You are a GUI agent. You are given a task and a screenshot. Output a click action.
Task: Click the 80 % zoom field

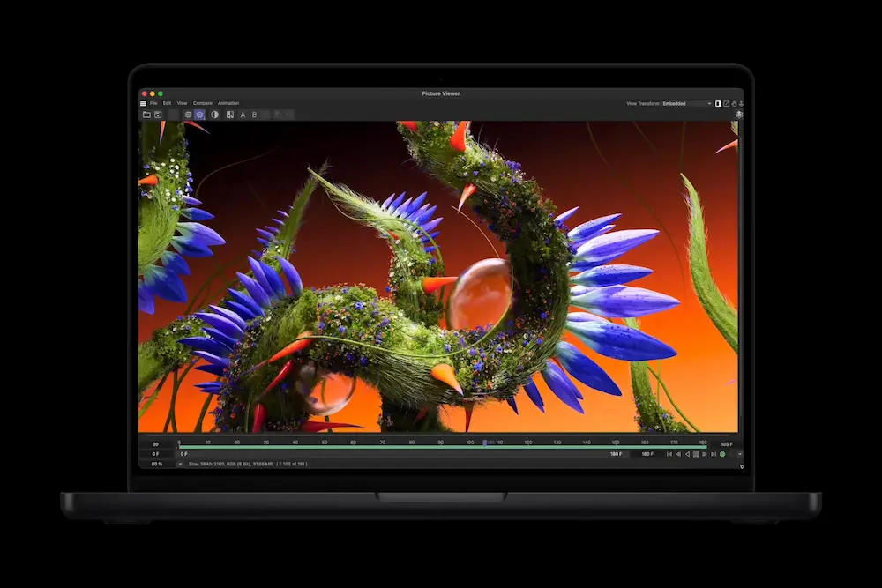coord(157,464)
